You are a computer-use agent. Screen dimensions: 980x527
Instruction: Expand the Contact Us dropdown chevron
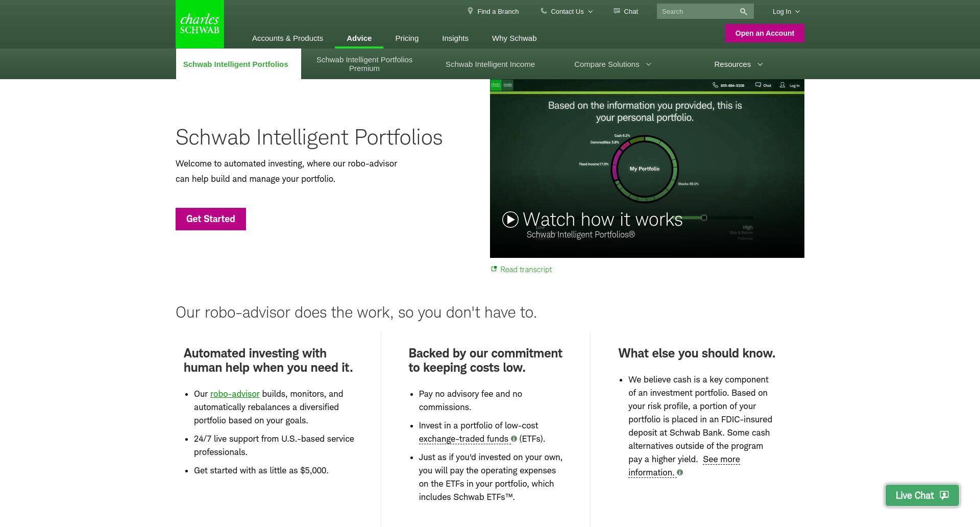(x=591, y=12)
